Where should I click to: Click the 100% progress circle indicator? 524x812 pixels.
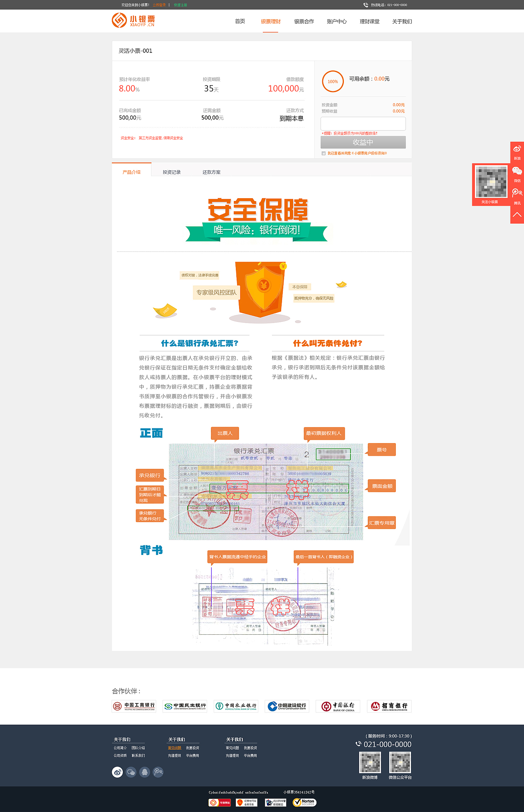click(333, 81)
